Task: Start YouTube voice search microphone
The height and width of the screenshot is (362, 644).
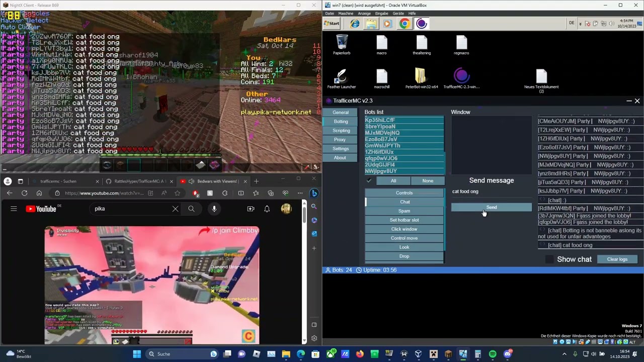Action: (214, 209)
